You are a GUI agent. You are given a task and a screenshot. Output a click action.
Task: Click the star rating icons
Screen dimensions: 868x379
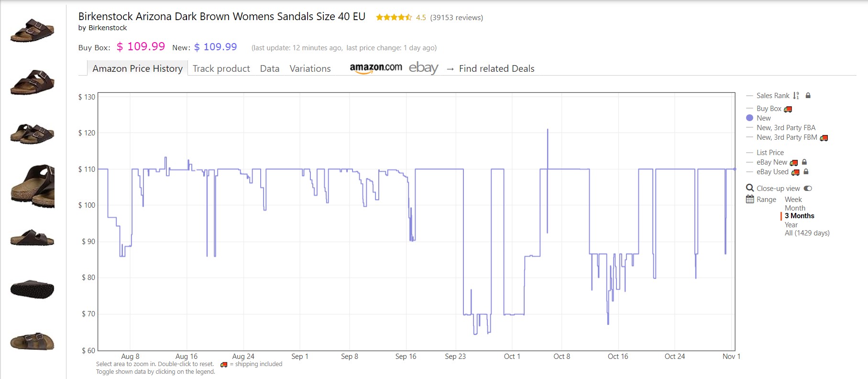[394, 18]
